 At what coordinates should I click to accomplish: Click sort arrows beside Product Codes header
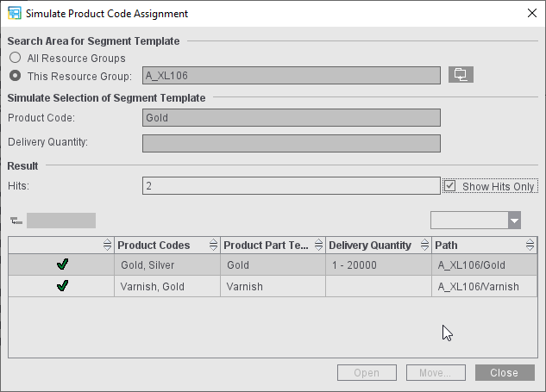click(212, 246)
